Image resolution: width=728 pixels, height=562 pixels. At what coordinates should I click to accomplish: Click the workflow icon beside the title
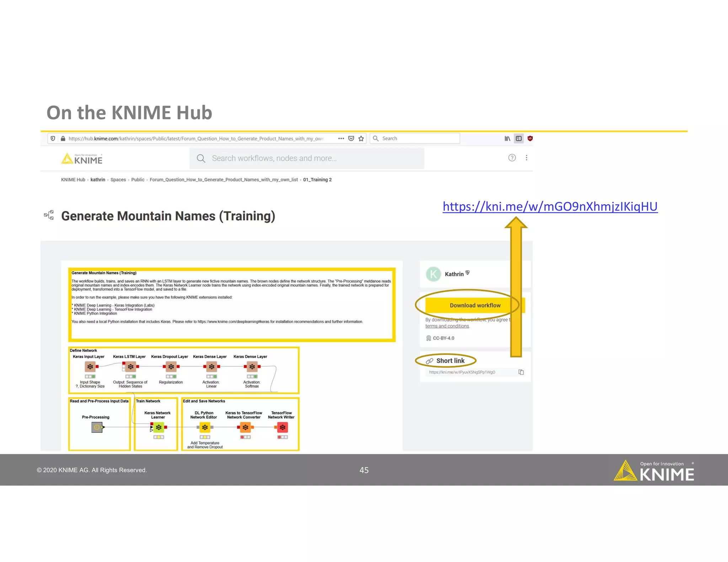coord(49,215)
